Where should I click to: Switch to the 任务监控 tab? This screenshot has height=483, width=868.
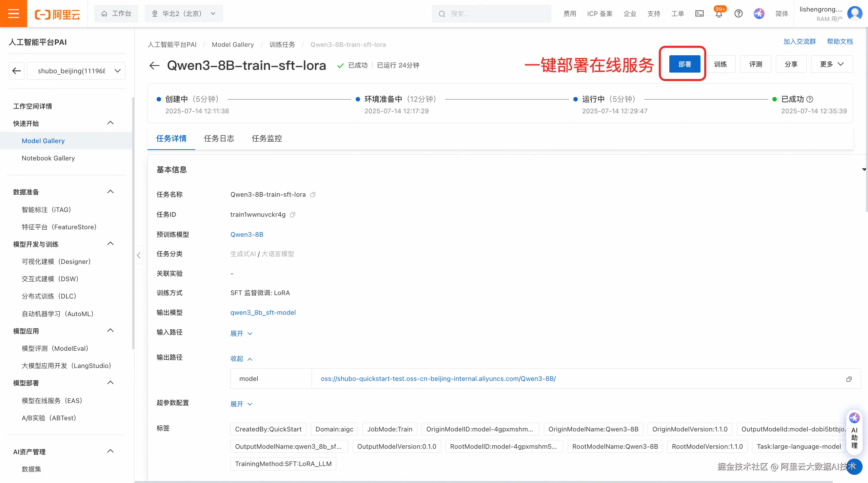pyautogui.click(x=267, y=138)
